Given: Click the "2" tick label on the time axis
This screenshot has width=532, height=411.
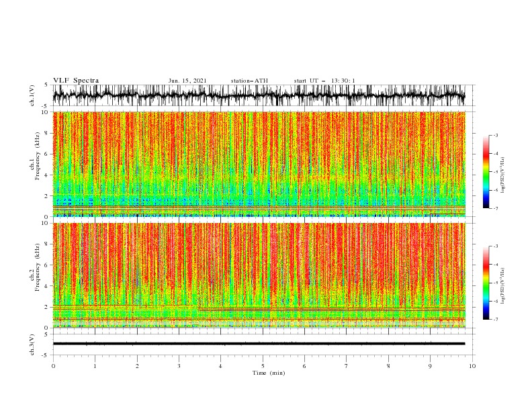Looking at the screenshot, I should point(137,366).
